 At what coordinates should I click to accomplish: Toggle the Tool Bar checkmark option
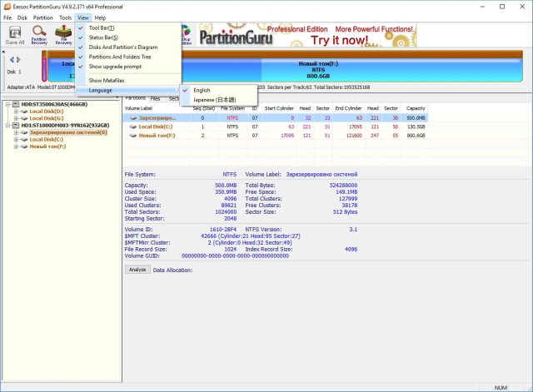[102, 27]
